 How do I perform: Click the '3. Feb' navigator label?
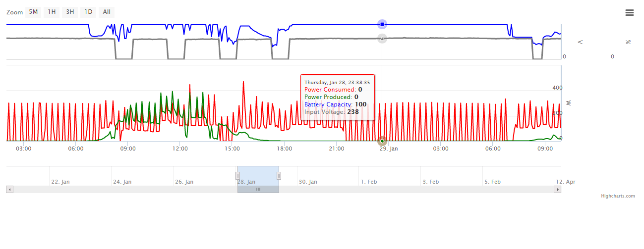coord(431,182)
